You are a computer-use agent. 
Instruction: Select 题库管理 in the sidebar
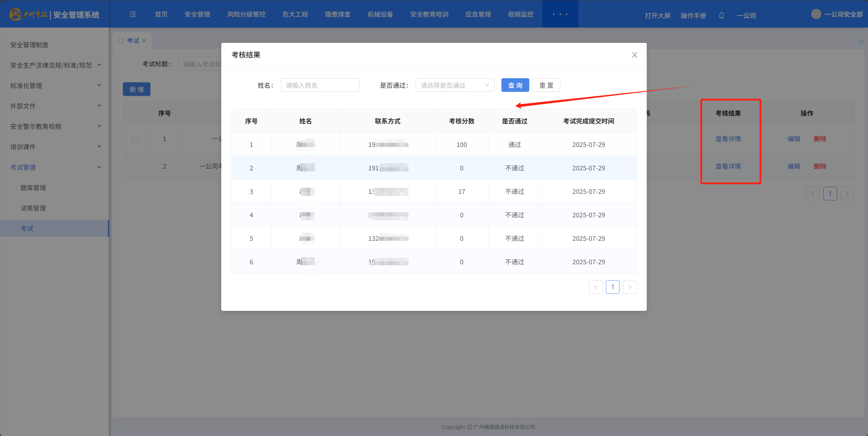(33, 188)
